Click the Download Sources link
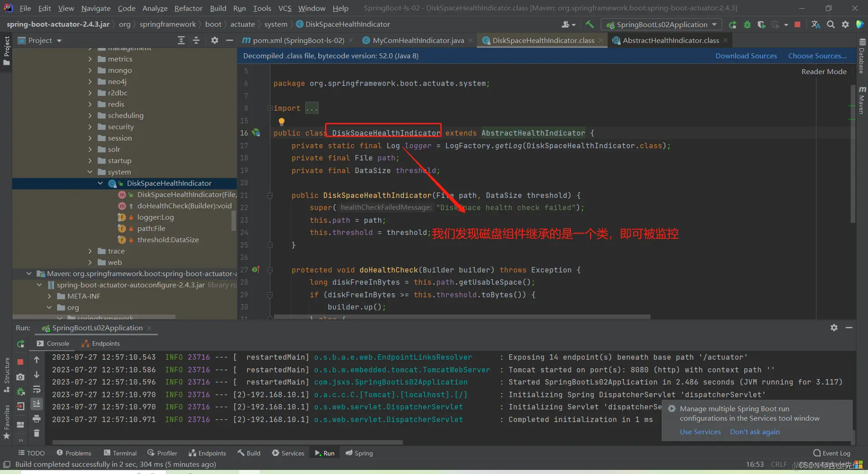 point(746,56)
